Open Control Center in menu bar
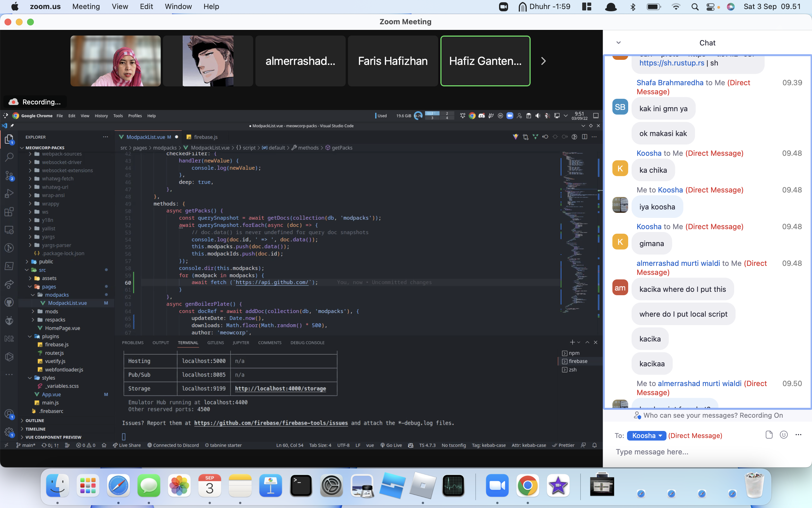 (x=710, y=7)
